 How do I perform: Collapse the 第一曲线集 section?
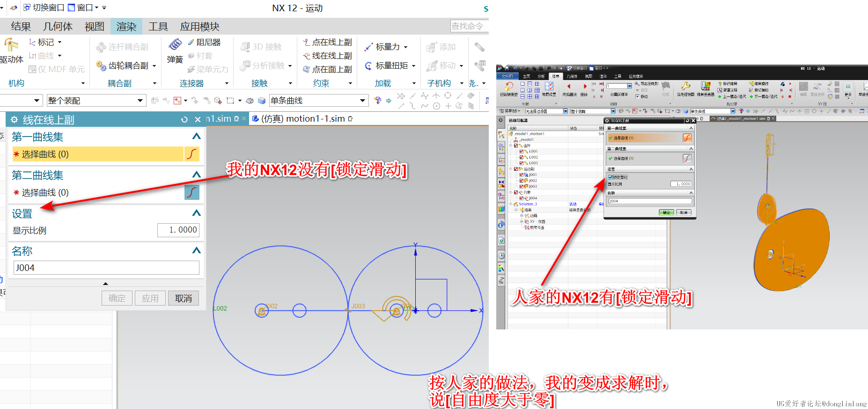197,136
